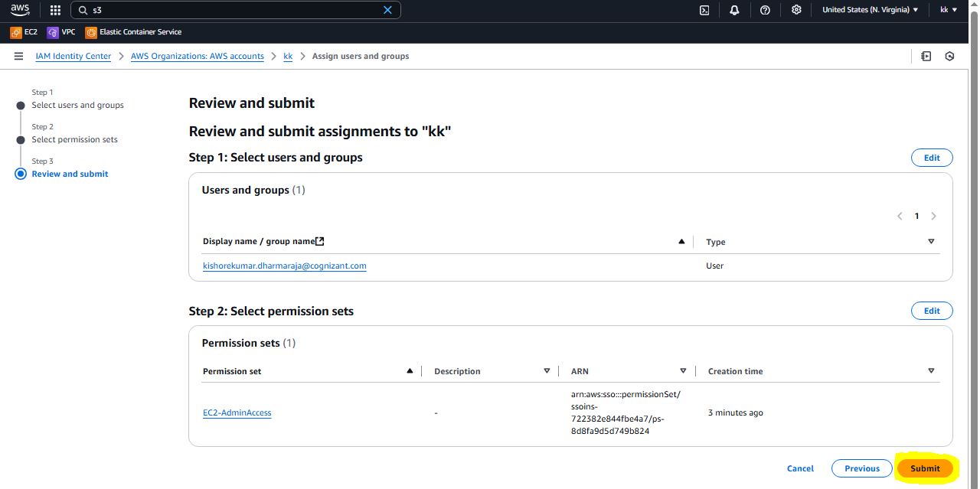980x489 pixels.
Task: Click the IAM Identity Center breadcrumb
Action: coord(73,57)
